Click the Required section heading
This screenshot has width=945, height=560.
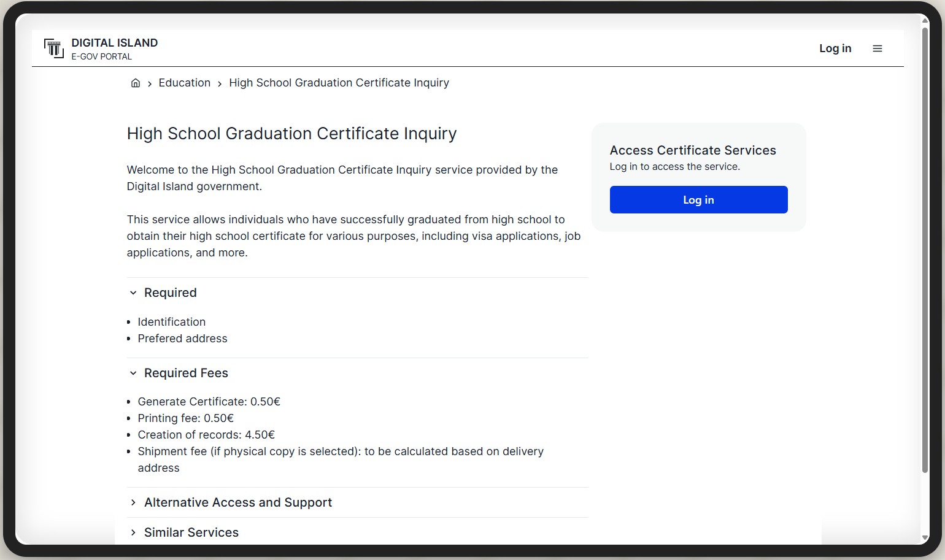point(171,293)
